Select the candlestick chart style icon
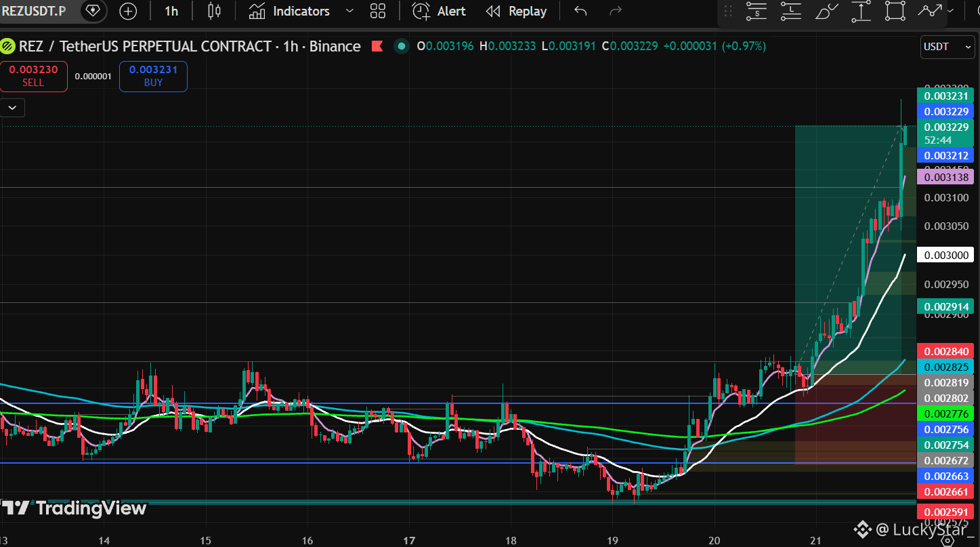This screenshot has height=547, width=980. click(x=214, y=11)
